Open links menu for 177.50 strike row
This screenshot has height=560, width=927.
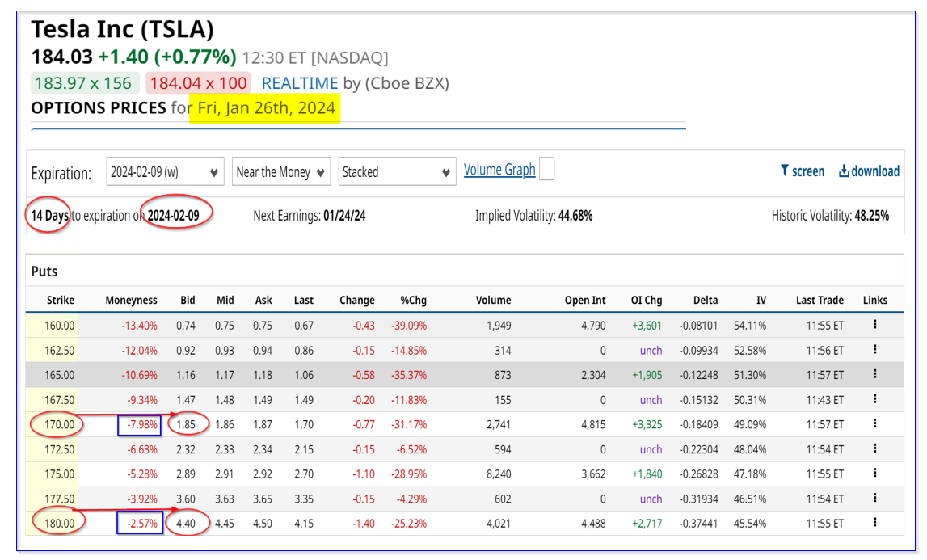point(874,499)
